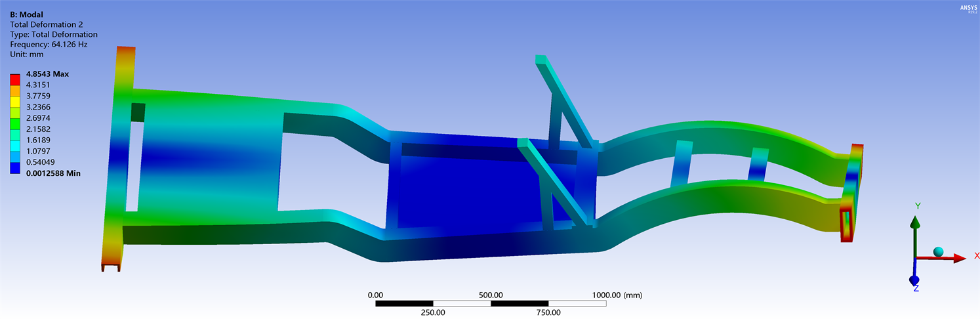Viewport: 980px width, 319px height.
Task: Pick the dark blue bottom legend band
Action: click(x=14, y=168)
